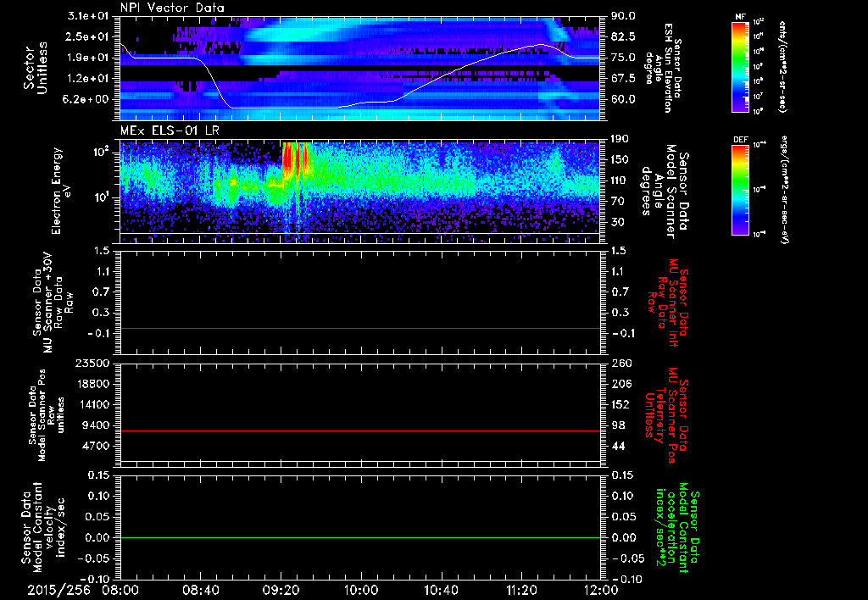Click the NF color bar
The width and height of the screenshot is (868, 600).
click(x=740, y=67)
